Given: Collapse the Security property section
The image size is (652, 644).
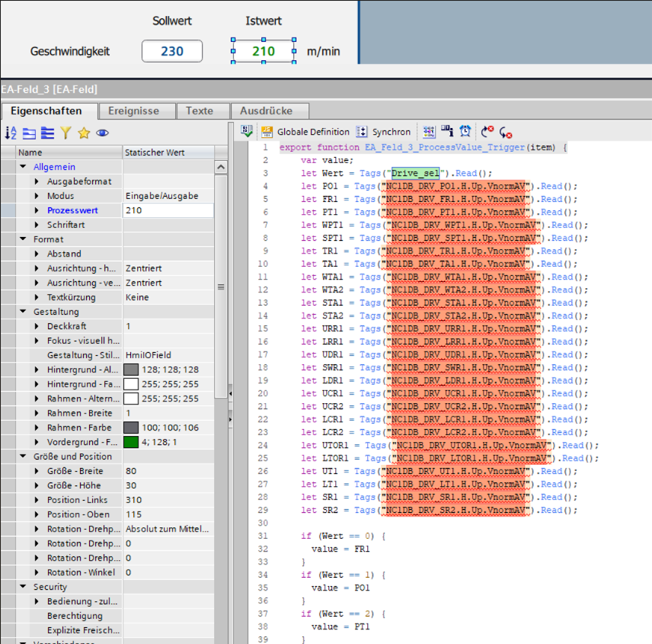Looking at the screenshot, I should (24, 587).
